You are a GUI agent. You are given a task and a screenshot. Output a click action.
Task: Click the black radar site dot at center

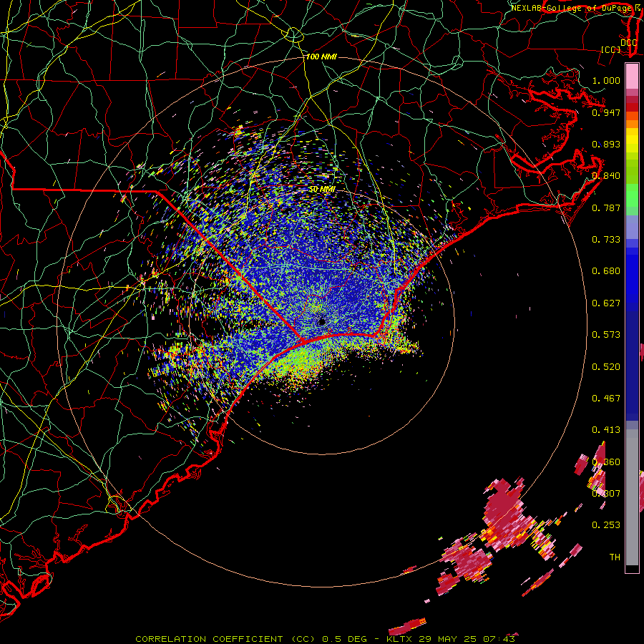(322, 321)
